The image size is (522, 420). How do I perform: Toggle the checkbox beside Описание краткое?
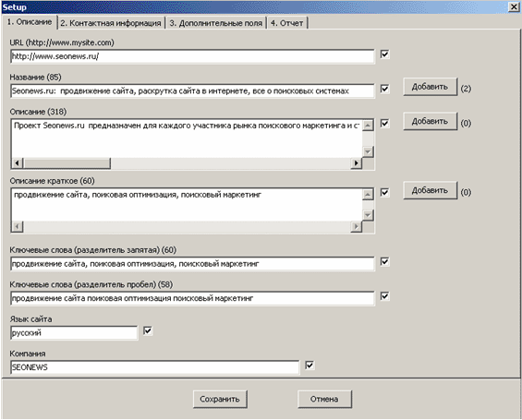(385, 193)
